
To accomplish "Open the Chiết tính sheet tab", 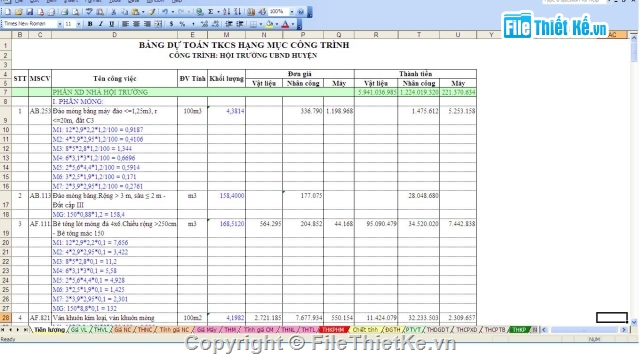I will [365, 330].
